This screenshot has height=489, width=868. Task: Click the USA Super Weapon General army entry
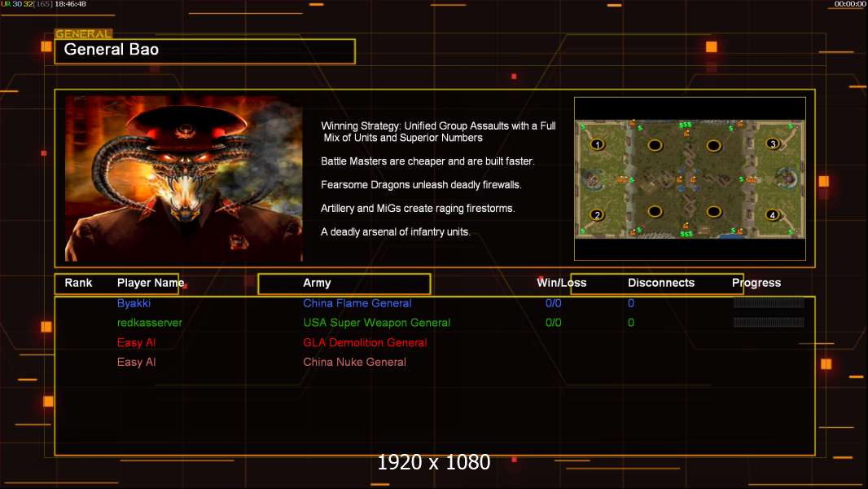(x=376, y=323)
